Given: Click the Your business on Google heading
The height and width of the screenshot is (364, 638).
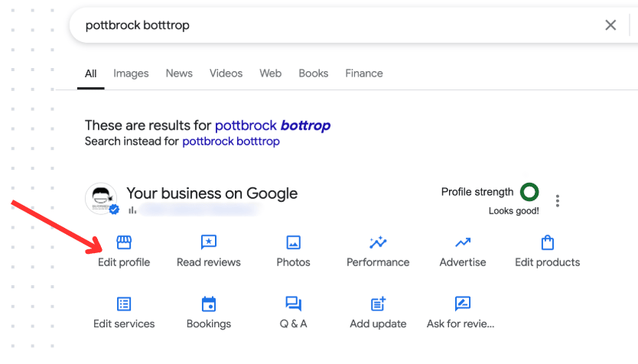Looking at the screenshot, I should [212, 193].
